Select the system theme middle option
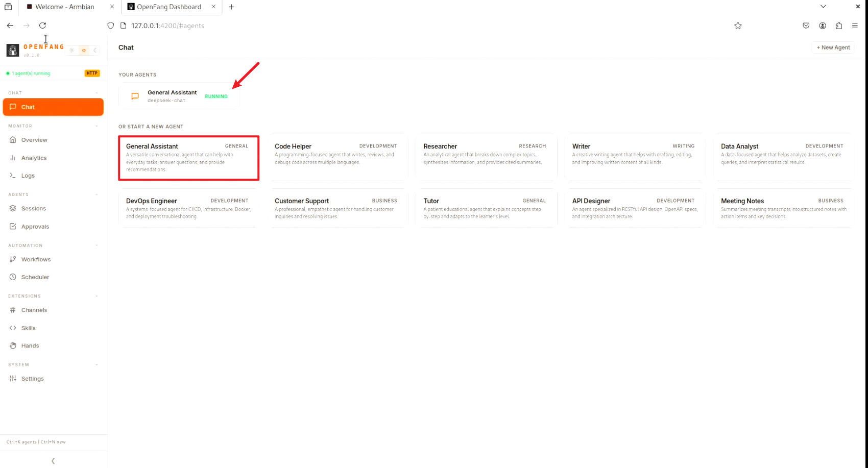 pos(84,50)
